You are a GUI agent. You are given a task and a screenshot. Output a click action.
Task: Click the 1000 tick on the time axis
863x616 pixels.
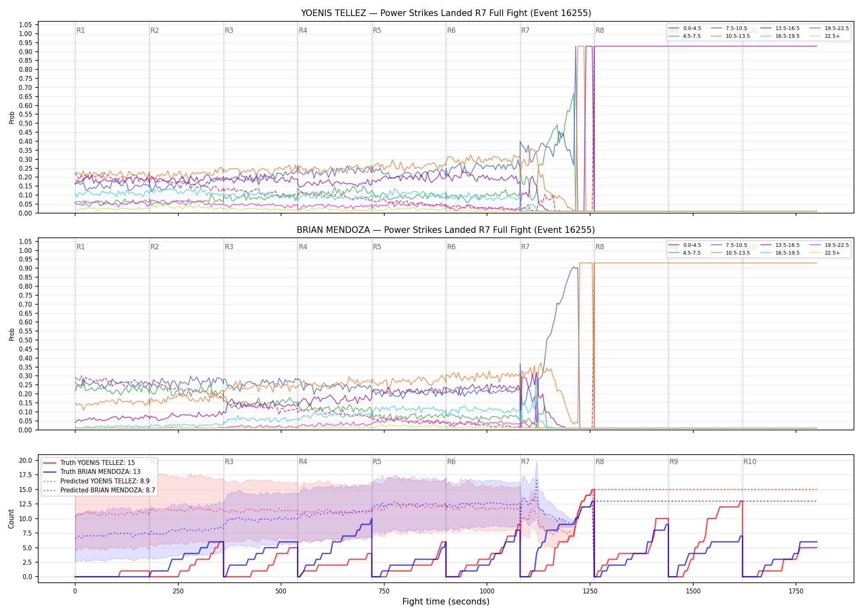[487, 591]
